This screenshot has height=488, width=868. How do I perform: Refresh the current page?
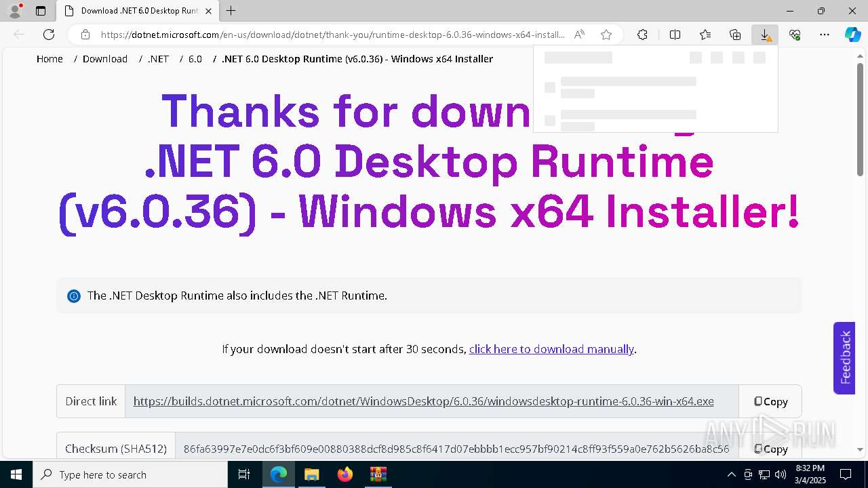[x=49, y=35]
